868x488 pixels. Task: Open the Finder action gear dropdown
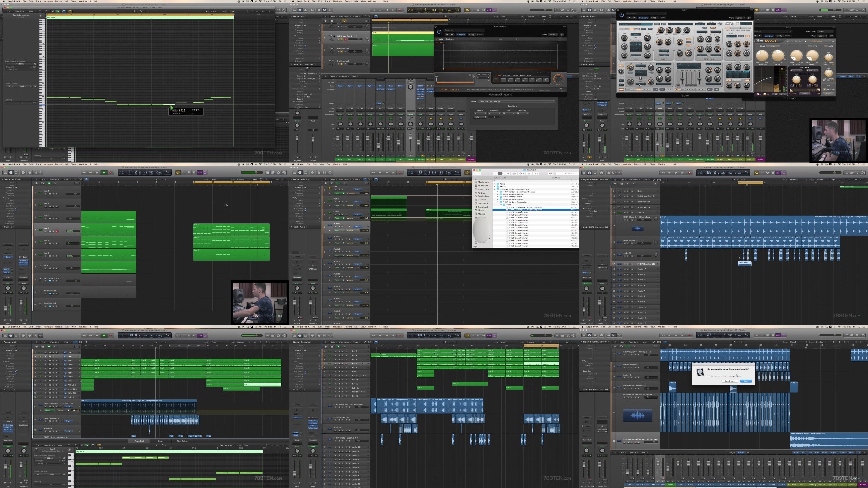click(x=521, y=173)
